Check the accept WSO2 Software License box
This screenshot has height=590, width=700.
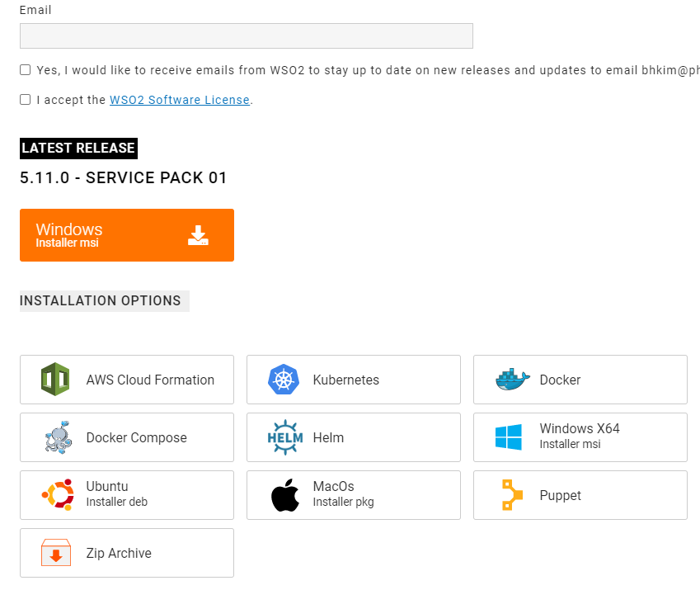tap(26, 100)
